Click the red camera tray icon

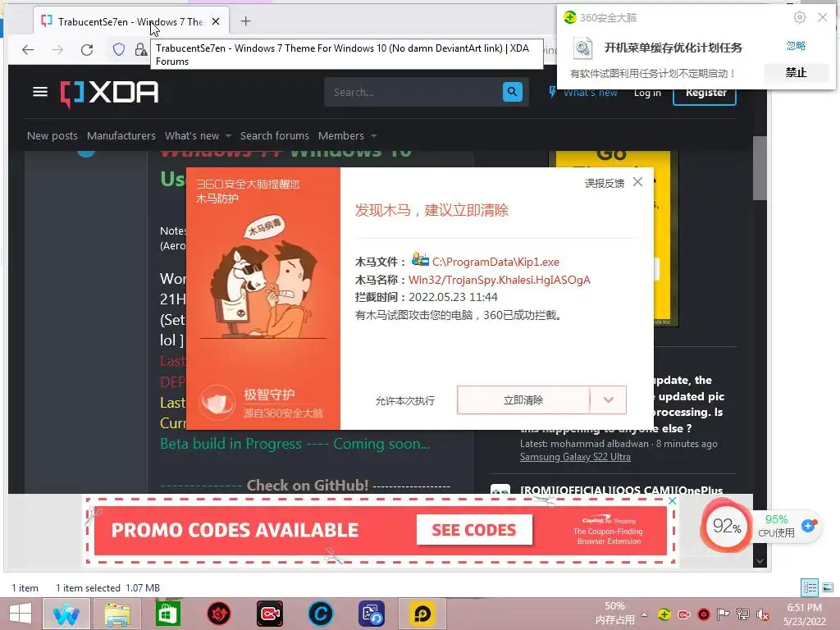(684, 614)
